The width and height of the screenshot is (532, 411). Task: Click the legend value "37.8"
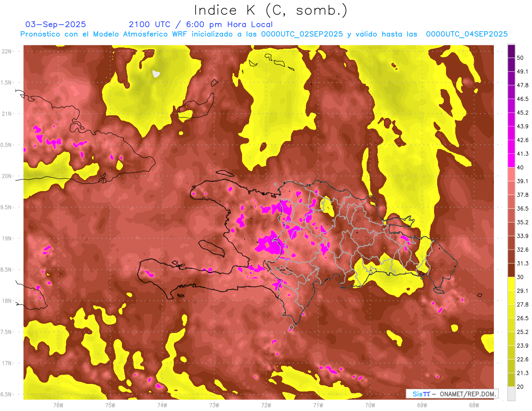click(x=522, y=195)
